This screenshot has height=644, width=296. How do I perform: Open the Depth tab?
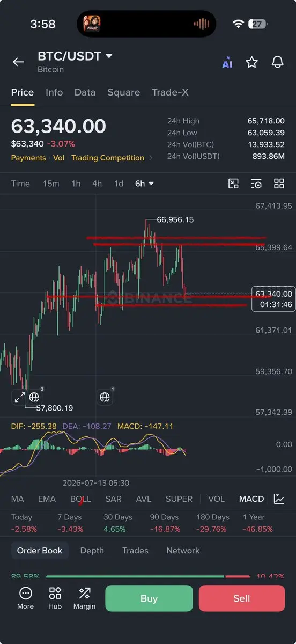pyautogui.click(x=92, y=550)
